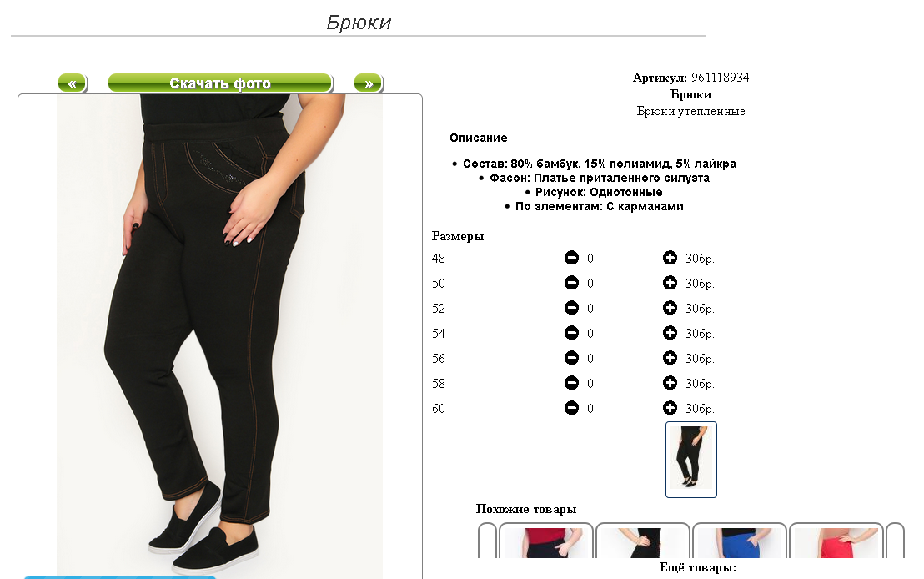Open similar item with red top

pyautogui.click(x=545, y=542)
